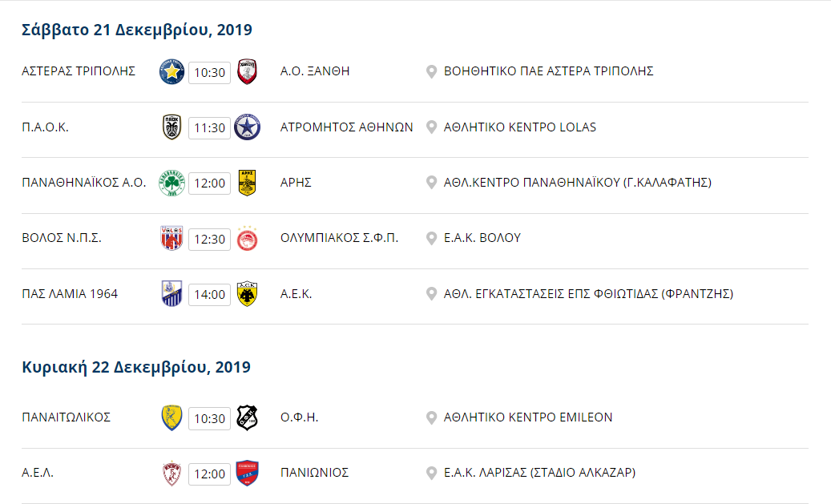The width and height of the screenshot is (831, 504).
Task: Click location pin for ΑΘΛΗΤΙΚΟ ΚΕΝΤΡΟ LOLAS
Action: [x=431, y=127]
